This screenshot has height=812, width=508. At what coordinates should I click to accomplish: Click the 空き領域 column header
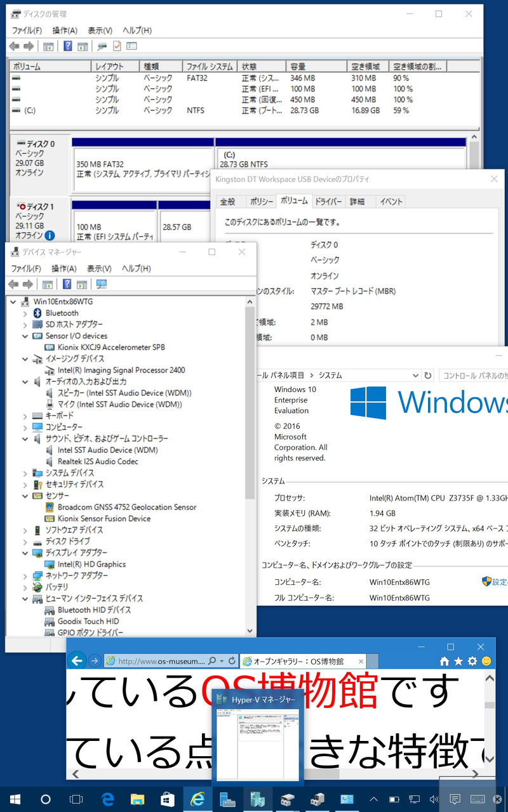coord(368,67)
